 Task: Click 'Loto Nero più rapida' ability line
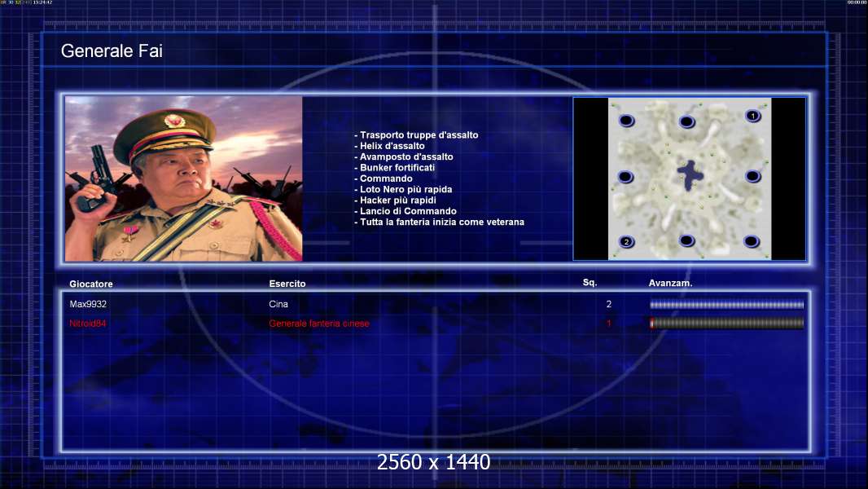tap(403, 189)
